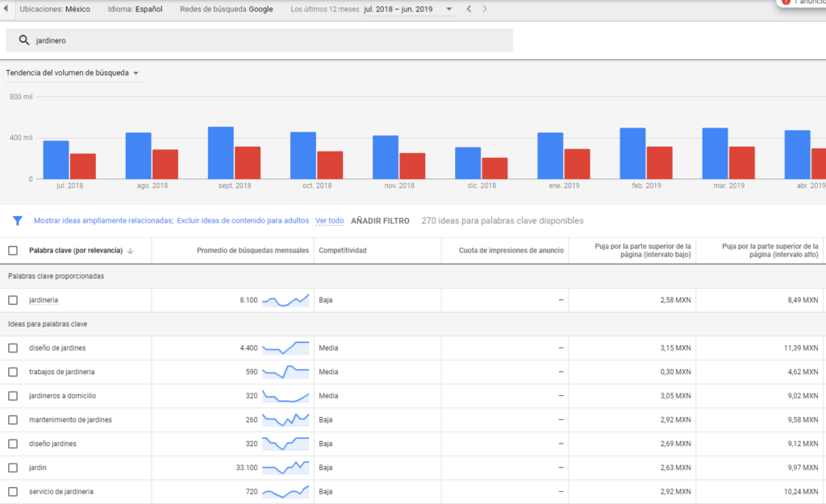Sort by Cuota de impresiones de anuncio column

pyautogui.click(x=511, y=251)
